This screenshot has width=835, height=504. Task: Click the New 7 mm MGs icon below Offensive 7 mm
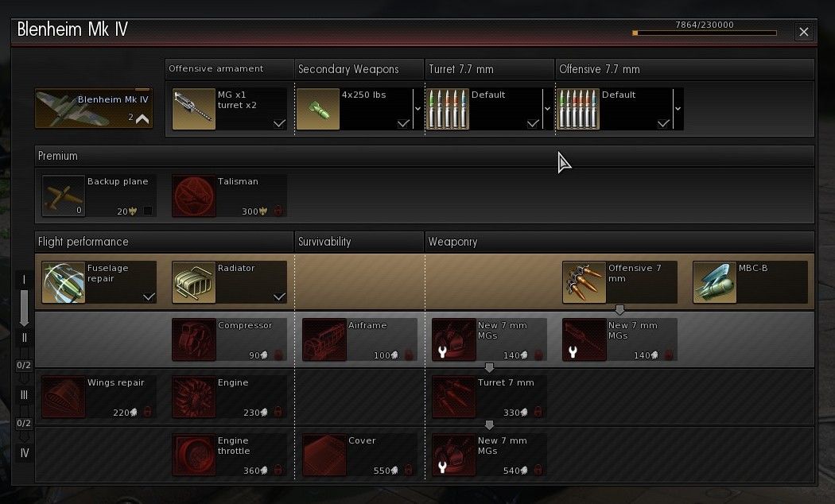(x=584, y=339)
